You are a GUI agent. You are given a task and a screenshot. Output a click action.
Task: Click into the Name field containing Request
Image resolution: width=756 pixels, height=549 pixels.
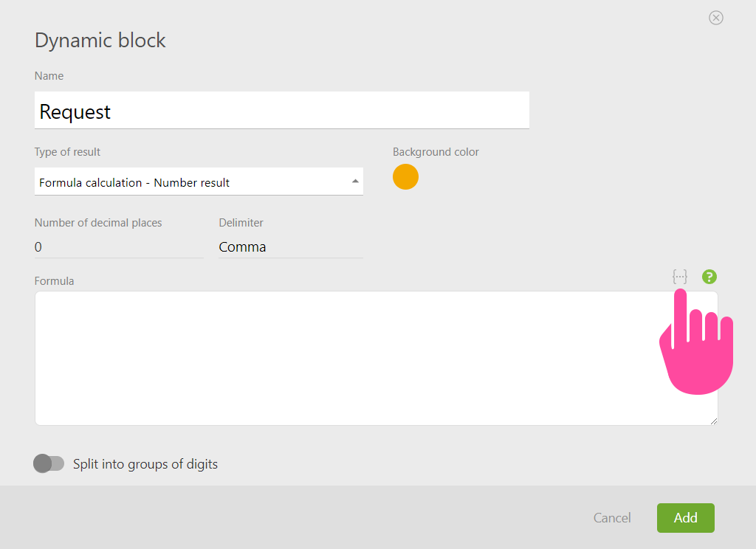pos(282,111)
